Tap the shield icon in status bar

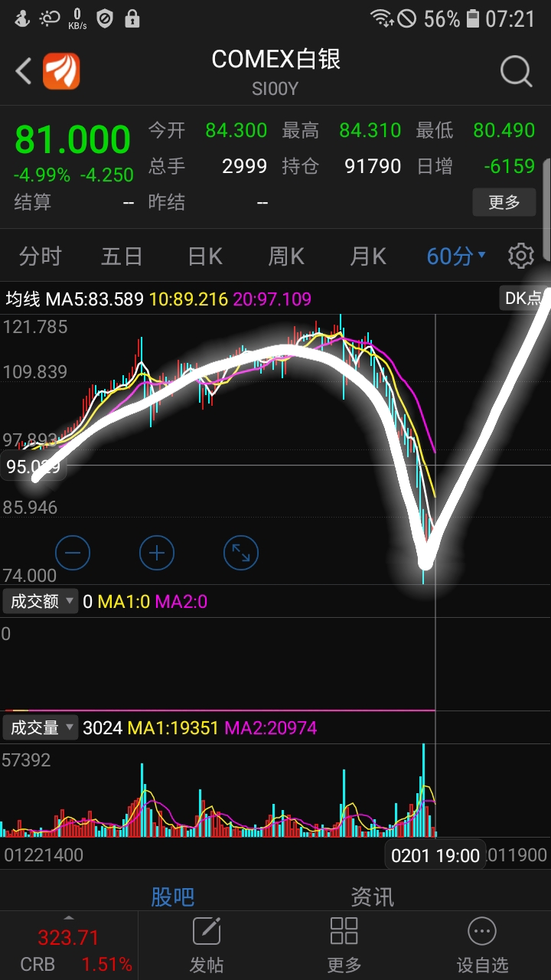(105, 18)
